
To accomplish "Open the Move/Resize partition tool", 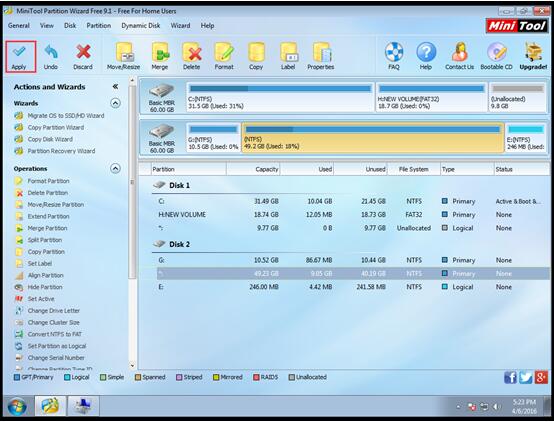I will pos(124,57).
